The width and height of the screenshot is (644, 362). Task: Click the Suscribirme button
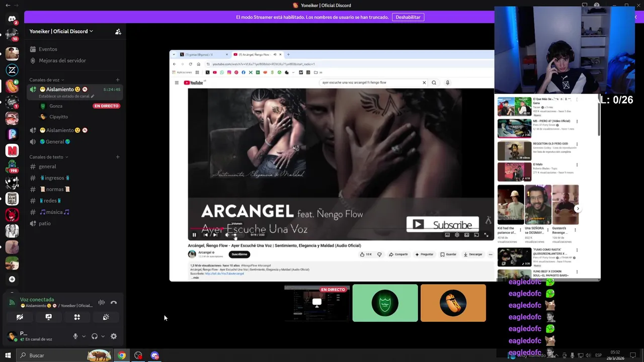coord(239,254)
